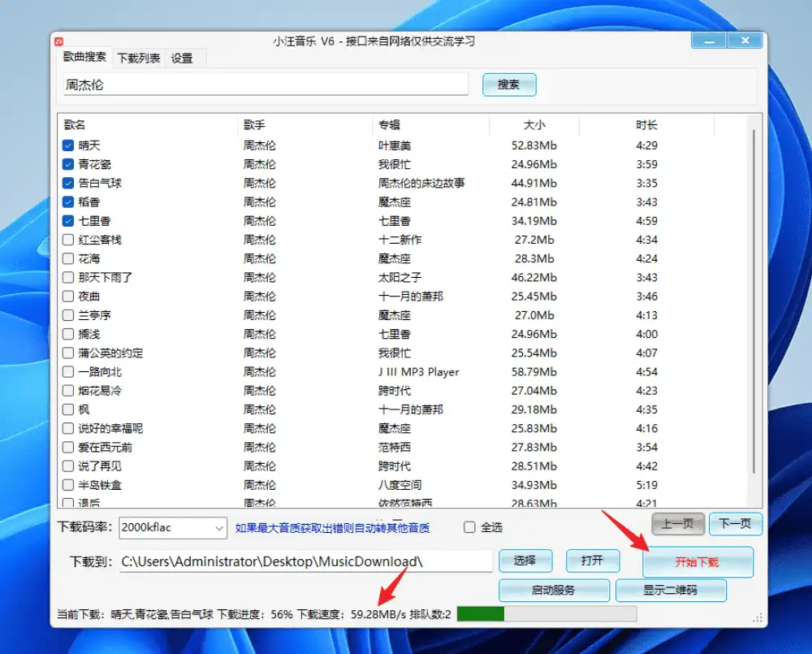Click size value 58.79Mb

click(534, 372)
